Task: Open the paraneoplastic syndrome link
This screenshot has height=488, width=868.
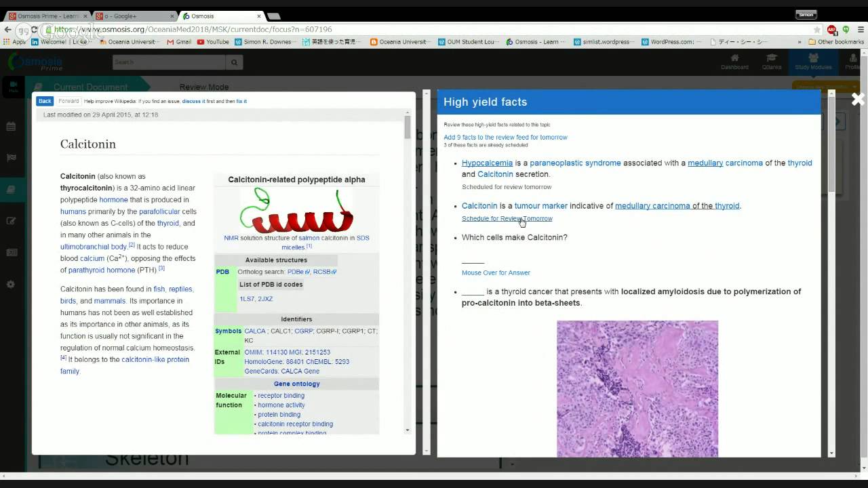Action: 575,163
